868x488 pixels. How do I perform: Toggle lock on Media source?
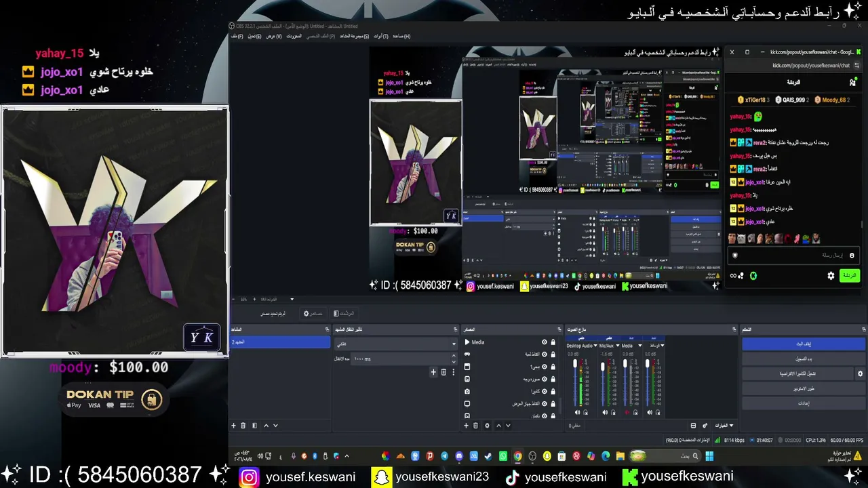pyautogui.click(x=553, y=342)
